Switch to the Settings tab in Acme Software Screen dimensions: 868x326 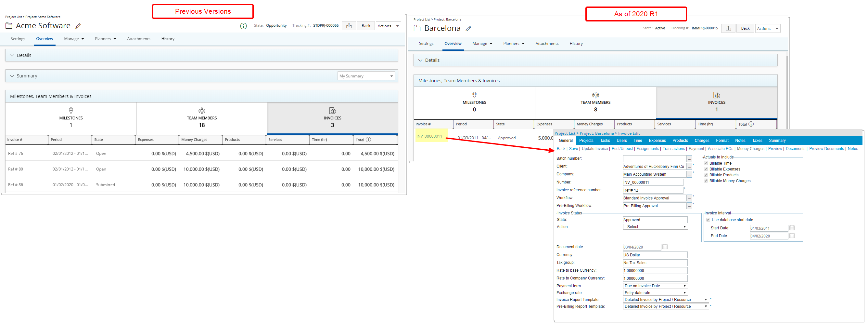[18, 39]
